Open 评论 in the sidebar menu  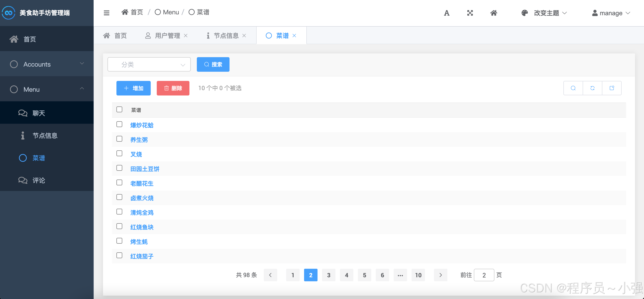point(39,180)
